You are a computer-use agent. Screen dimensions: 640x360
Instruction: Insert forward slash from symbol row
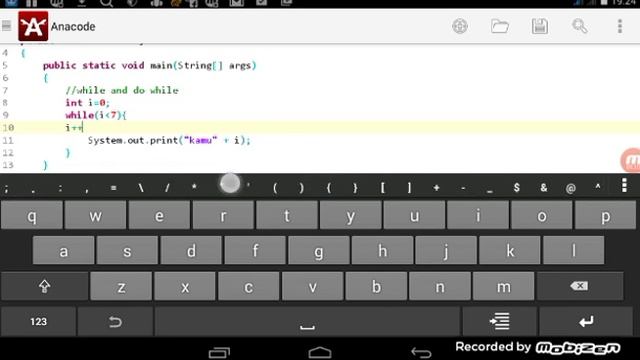click(x=167, y=188)
